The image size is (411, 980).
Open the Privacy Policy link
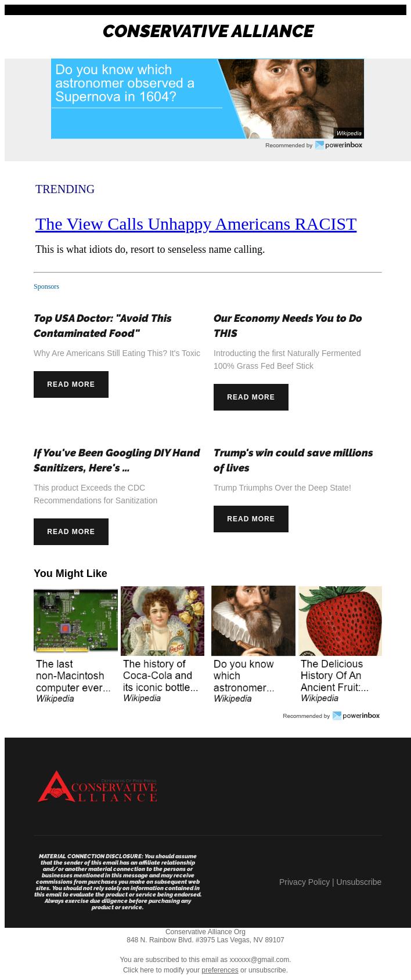[x=304, y=882]
